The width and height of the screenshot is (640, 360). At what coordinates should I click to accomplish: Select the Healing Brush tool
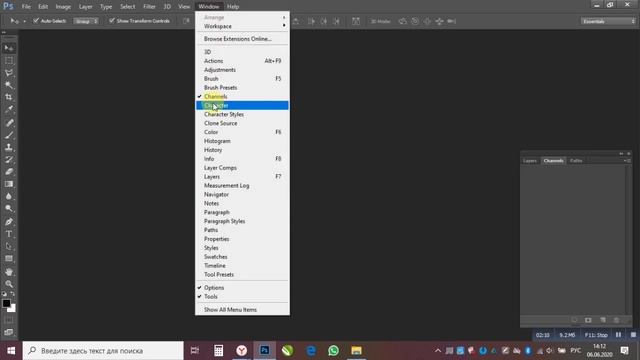tap(9, 123)
